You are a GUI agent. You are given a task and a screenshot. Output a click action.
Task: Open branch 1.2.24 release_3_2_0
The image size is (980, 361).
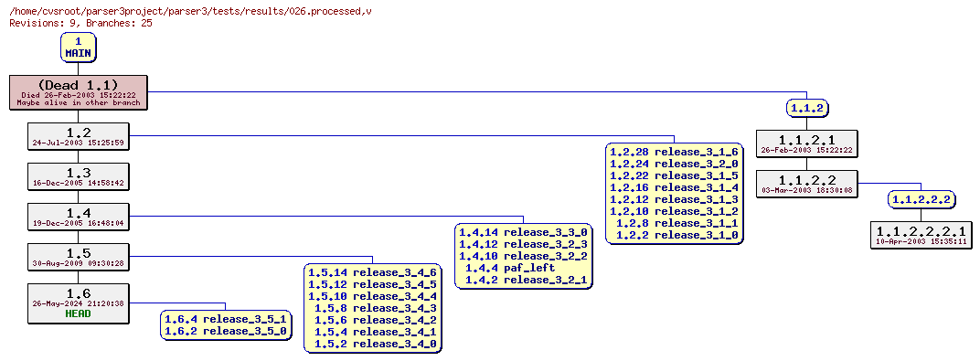coord(675,164)
